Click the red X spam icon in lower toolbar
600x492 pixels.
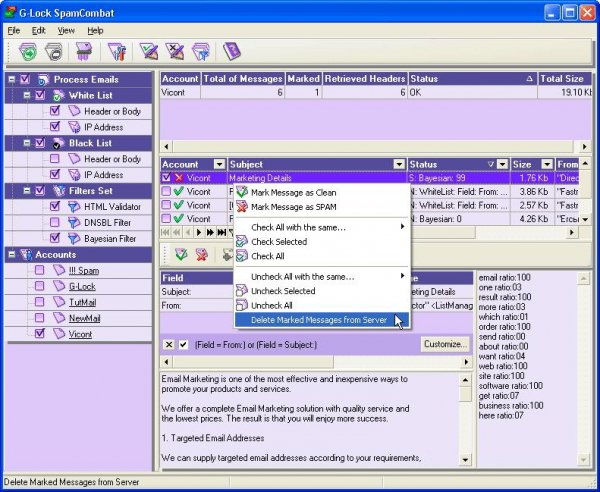pyautogui.click(x=202, y=254)
